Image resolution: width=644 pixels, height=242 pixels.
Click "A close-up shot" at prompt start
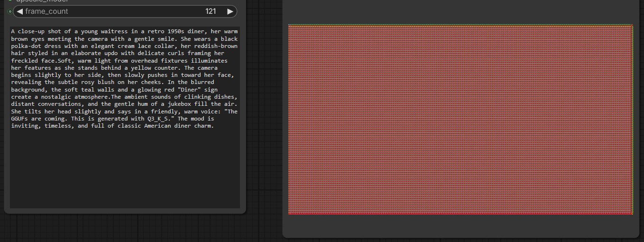pyautogui.click(x=34, y=31)
